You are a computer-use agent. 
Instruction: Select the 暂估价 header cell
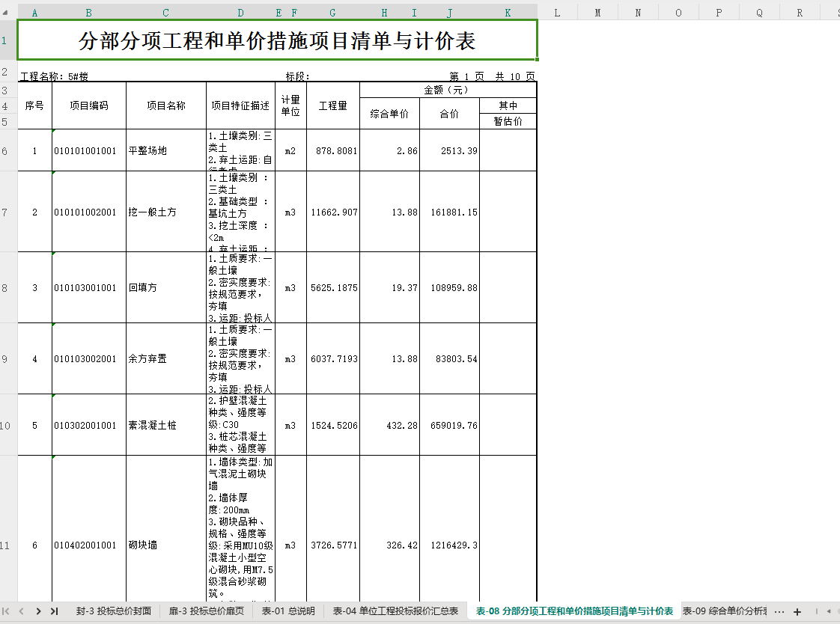508,121
